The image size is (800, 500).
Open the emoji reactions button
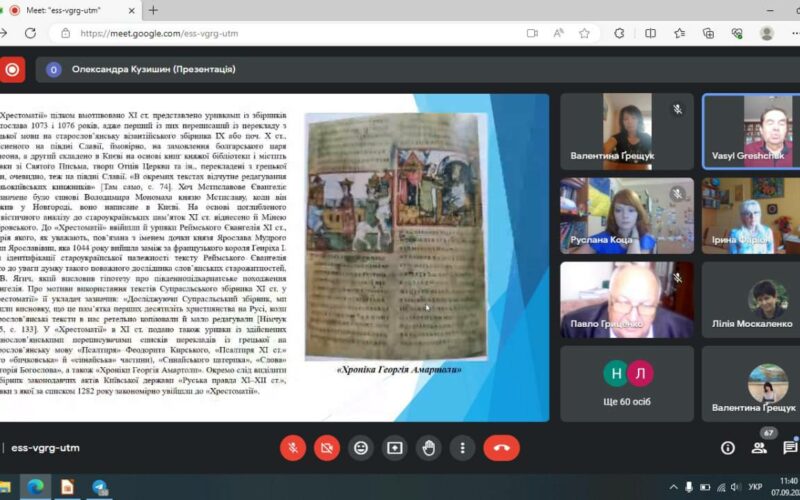coord(361,448)
